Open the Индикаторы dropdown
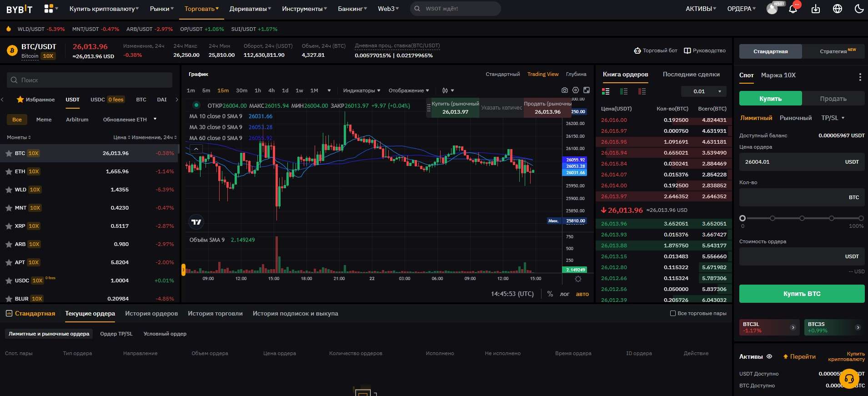This screenshot has height=396, width=868. click(361, 90)
